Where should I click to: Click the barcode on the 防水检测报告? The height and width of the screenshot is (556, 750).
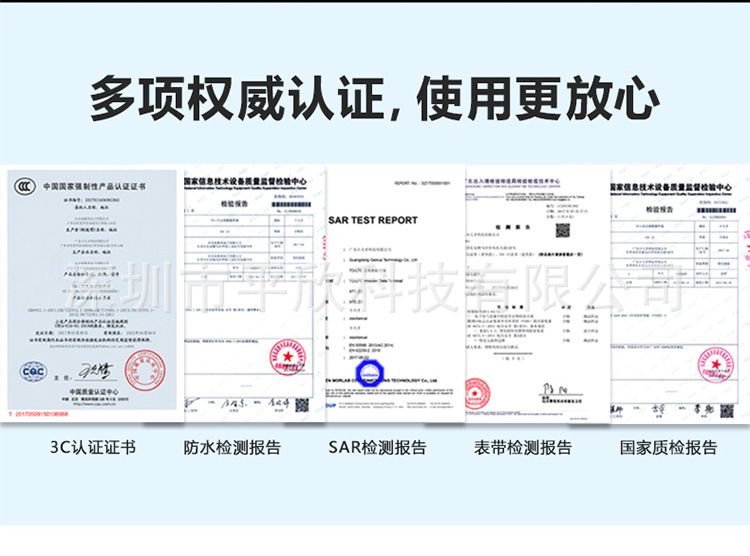click(291, 204)
